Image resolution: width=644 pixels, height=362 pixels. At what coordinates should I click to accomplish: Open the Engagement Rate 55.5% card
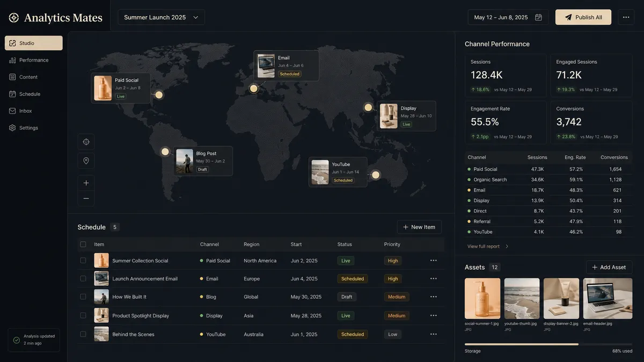506,122
